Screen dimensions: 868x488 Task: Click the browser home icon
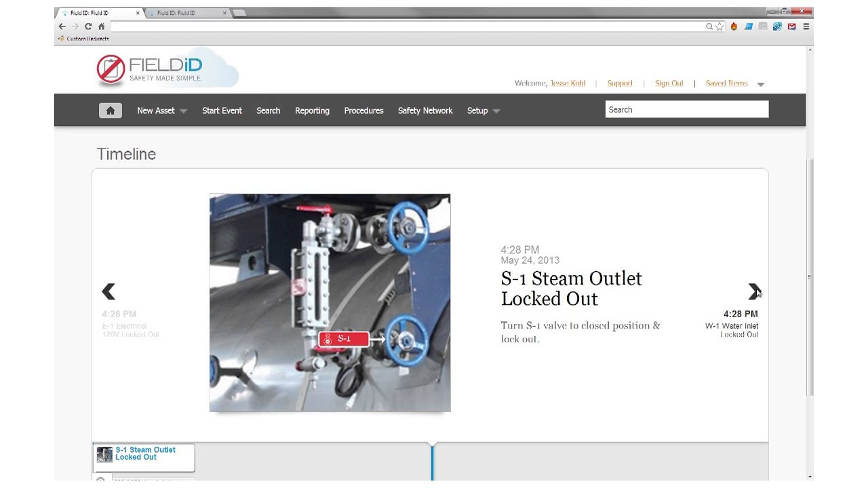(x=102, y=26)
